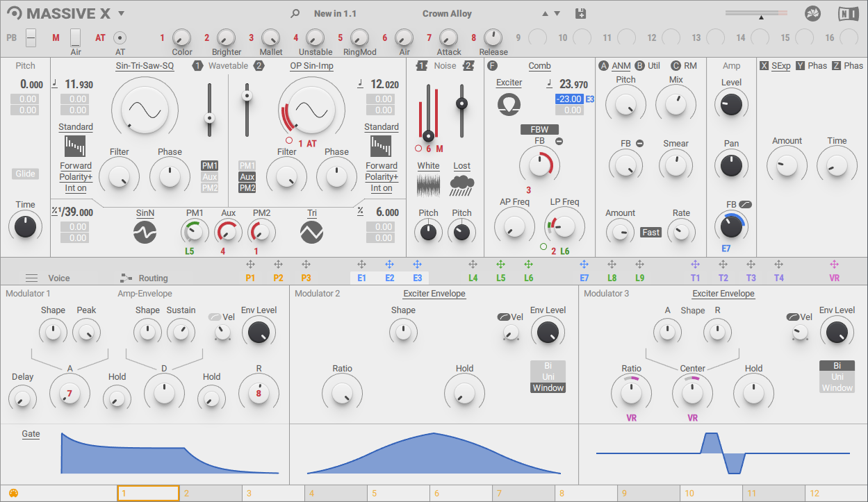
Task: Toggle the Vel switch in Modulator 1
Action: (x=215, y=317)
